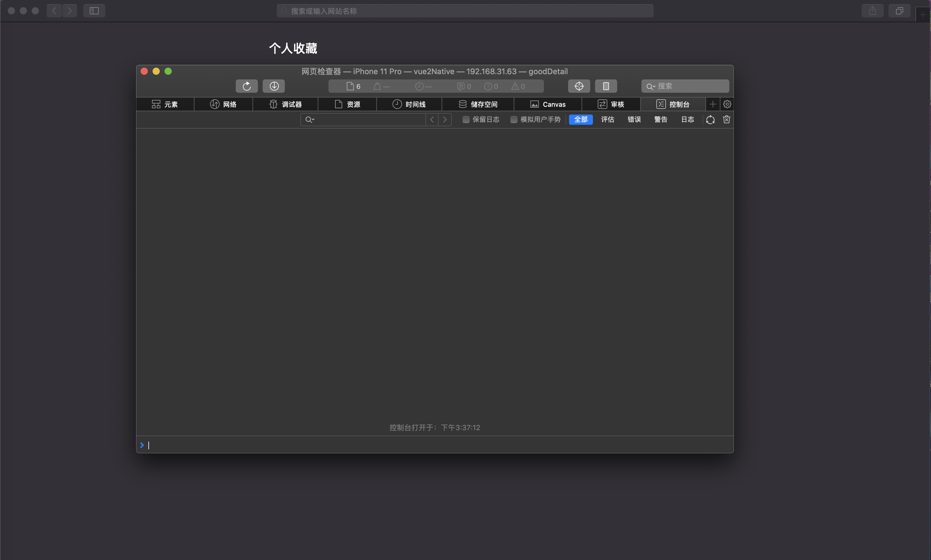Minimize the web inspector window
The height and width of the screenshot is (560, 931).
(x=156, y=71)
